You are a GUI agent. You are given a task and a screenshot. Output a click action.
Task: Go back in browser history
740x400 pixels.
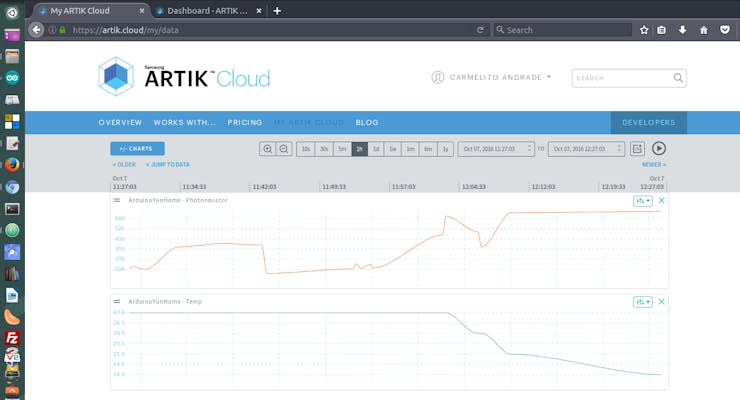pyautogui.click(x=36, y=30)
